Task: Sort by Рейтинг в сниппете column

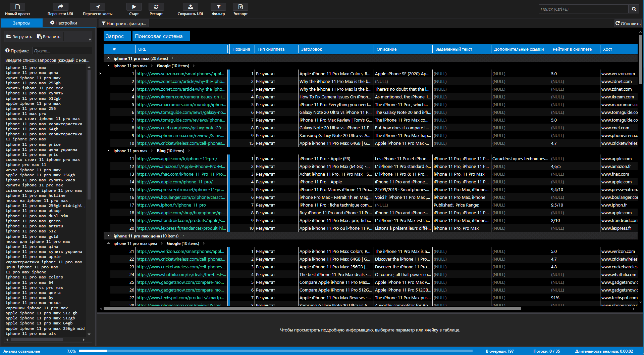Action: (575, 49)
